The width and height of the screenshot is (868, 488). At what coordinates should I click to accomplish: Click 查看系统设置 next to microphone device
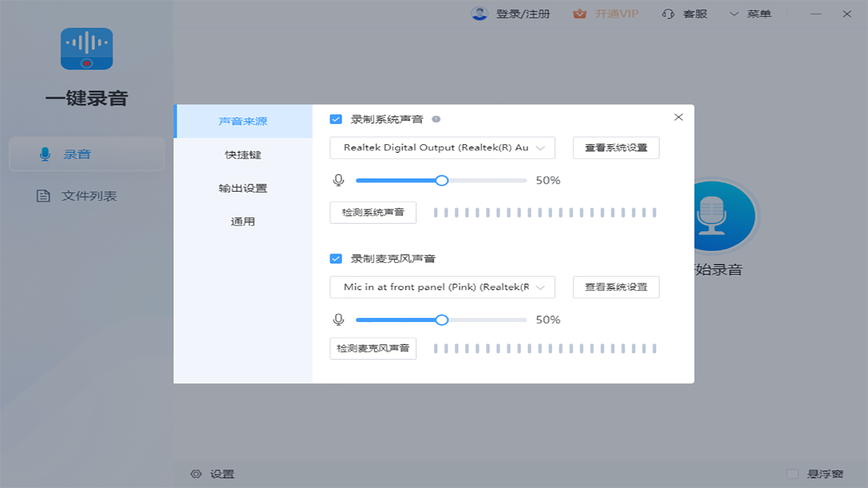[x=616, y=287]
